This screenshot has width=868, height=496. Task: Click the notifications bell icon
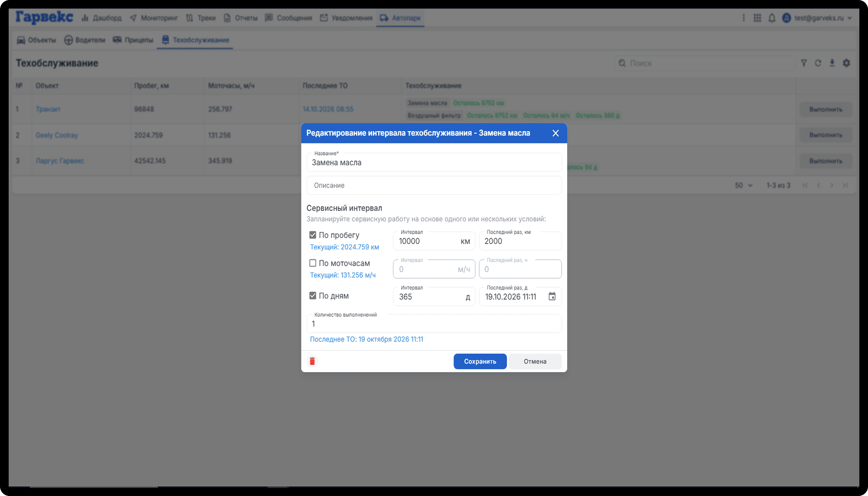(772, 18)
